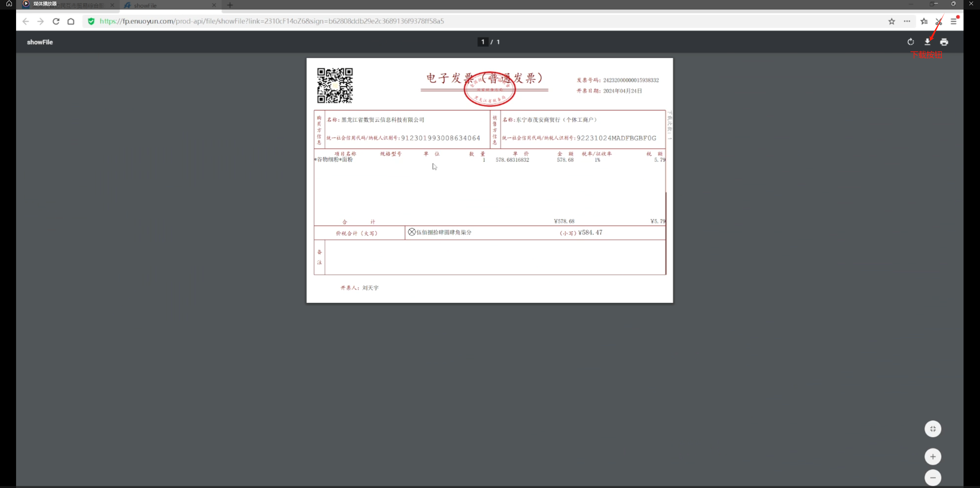
Task: Open the hamburger main menu
Action: pyautogui.click(x=953, y=21)
